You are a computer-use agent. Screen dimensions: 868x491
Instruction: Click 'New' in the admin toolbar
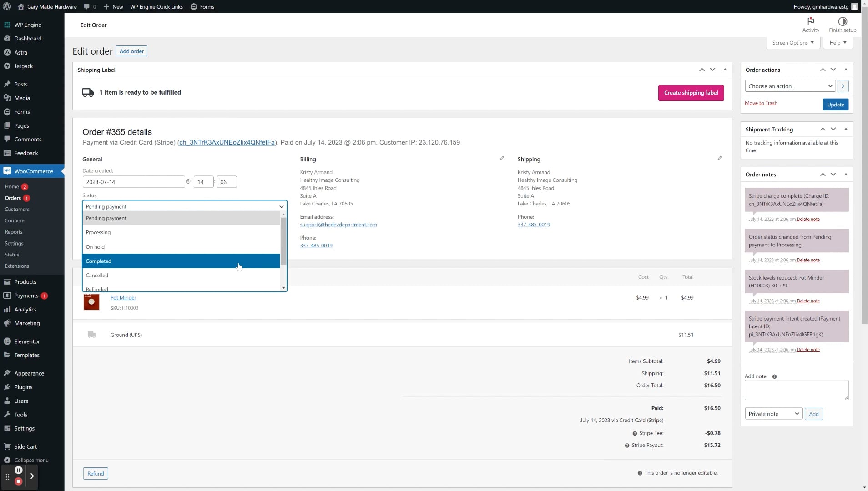(x=113, y=6)
